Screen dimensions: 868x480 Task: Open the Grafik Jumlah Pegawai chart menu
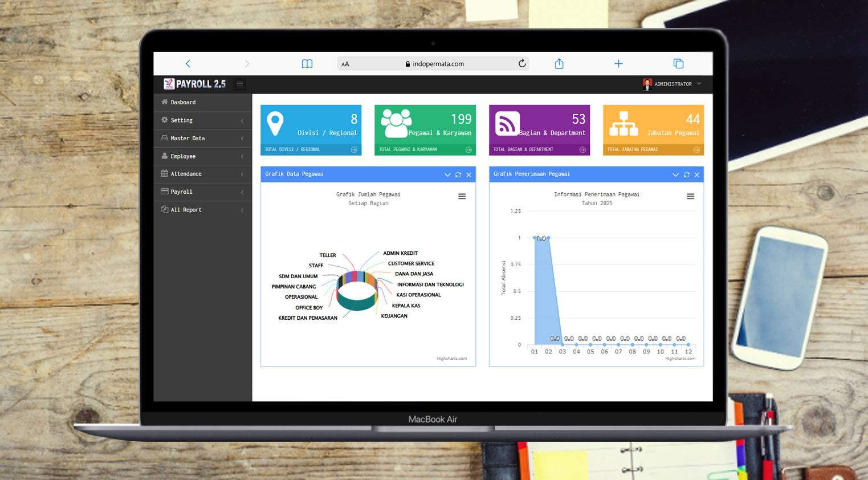[462, 197]
